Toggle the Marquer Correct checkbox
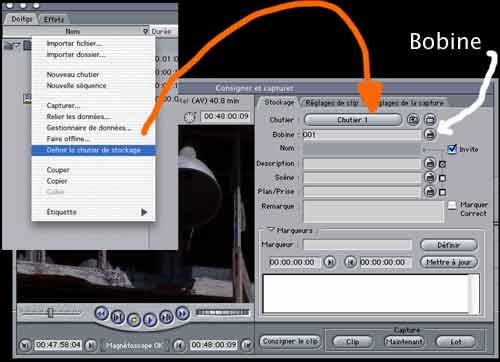The image size is (500, 362). coord(452,205)
